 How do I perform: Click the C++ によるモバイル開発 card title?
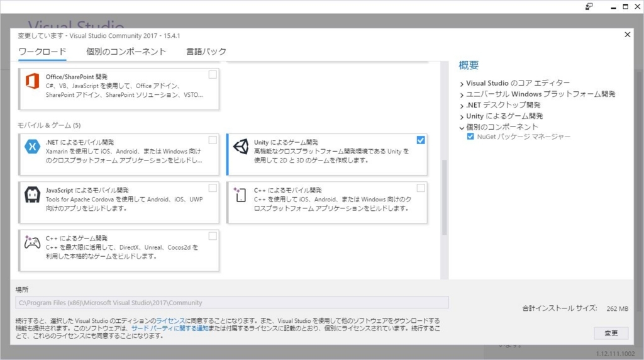(287, 190)
